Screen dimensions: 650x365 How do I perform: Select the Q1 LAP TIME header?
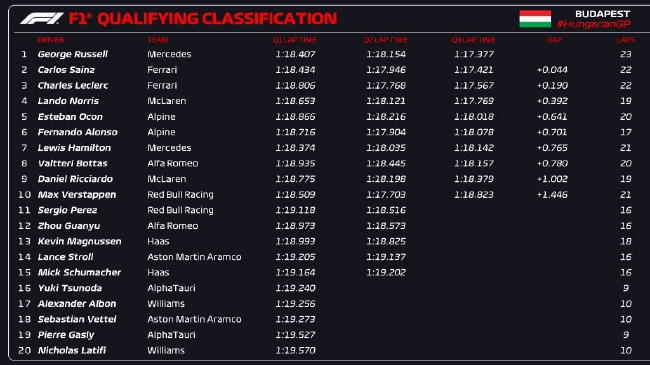(295, 40)
